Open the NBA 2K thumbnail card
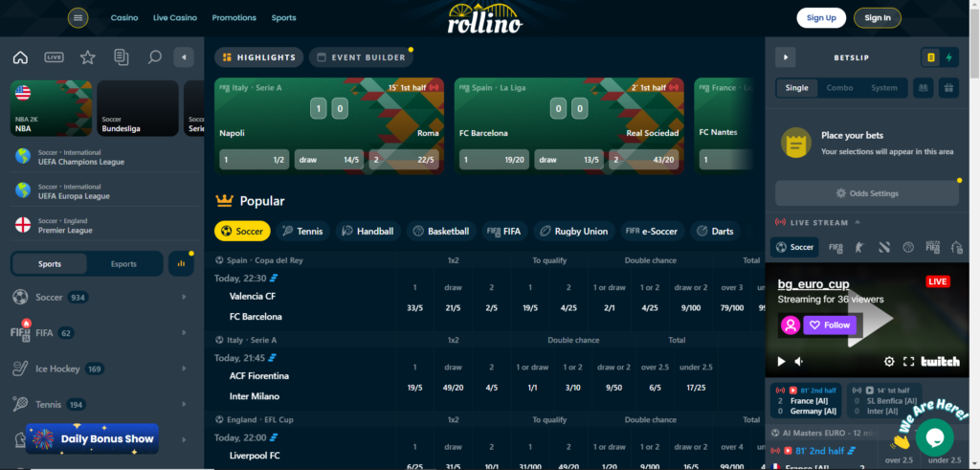This screenshot has width=980, height=470. coord(51,108)
